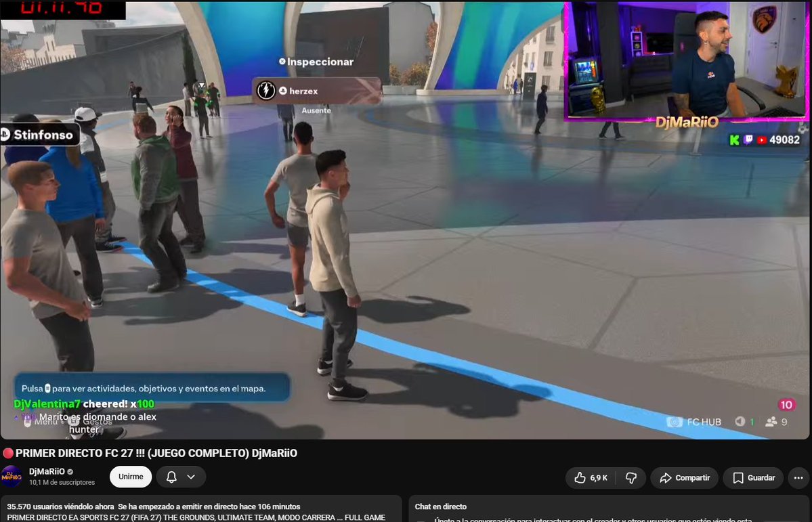
Task: Click the DjMaRiiO webcam name label
Action: pos(687,123)
